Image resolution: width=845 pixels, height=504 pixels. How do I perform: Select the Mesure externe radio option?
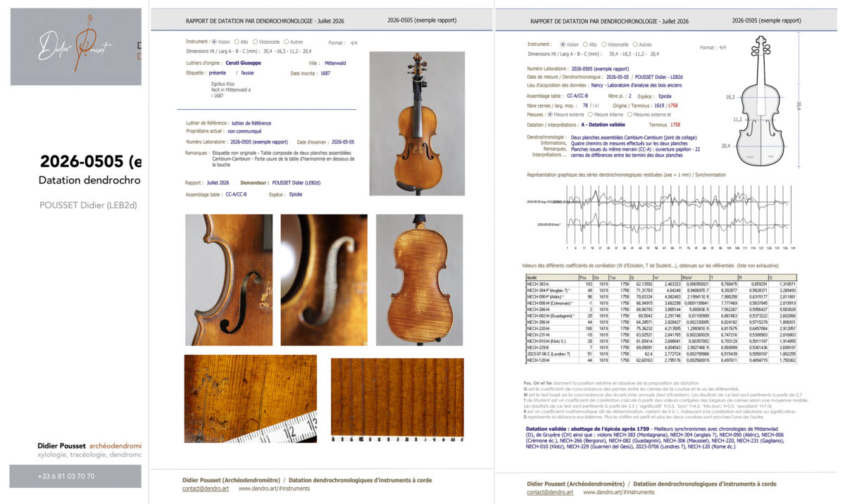pyautogui.click(x=565, y=114)
